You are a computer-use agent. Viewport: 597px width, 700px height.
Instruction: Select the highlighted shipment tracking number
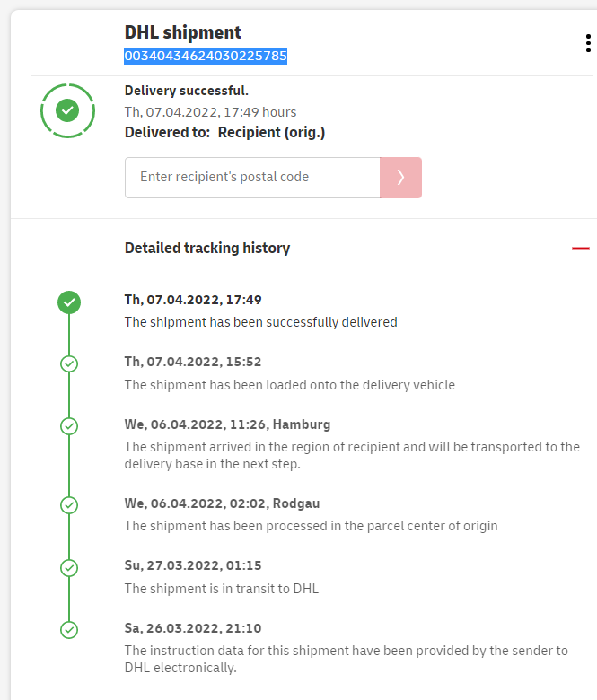(x=206, y=56)
